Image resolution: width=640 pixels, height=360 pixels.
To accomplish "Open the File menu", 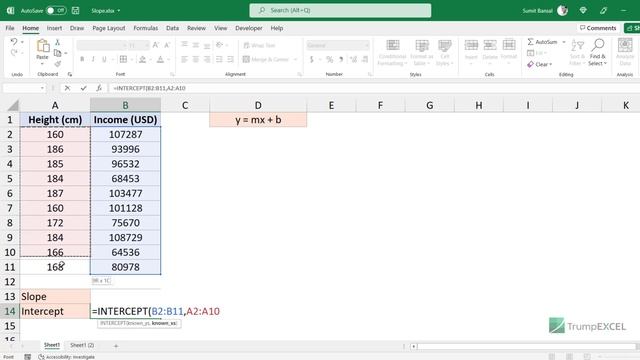I will click(x=10, y=28).
